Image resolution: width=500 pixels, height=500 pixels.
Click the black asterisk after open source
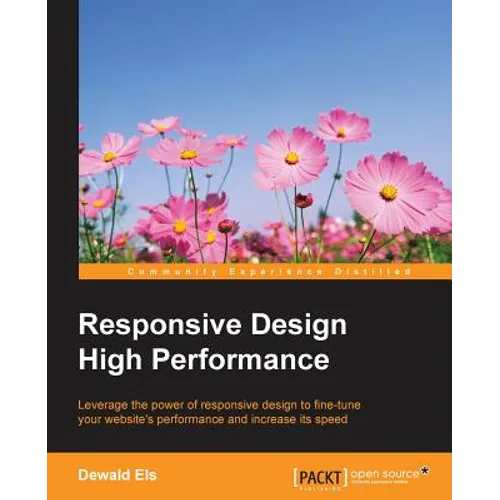(425, 471)
